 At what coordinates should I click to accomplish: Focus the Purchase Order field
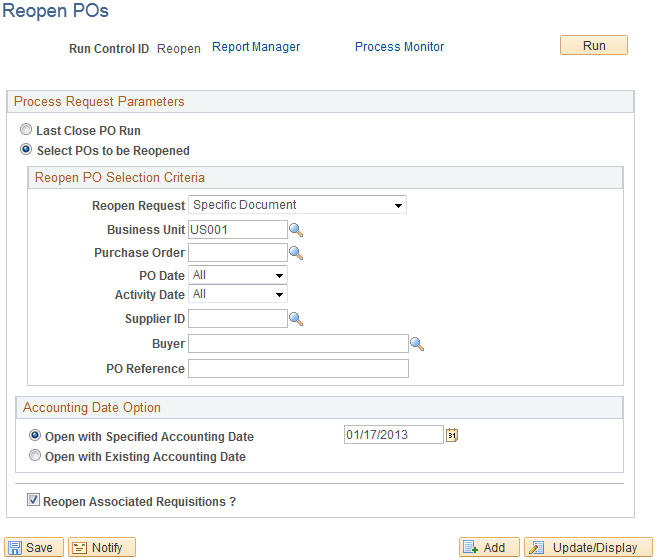(x=238, y=253)
